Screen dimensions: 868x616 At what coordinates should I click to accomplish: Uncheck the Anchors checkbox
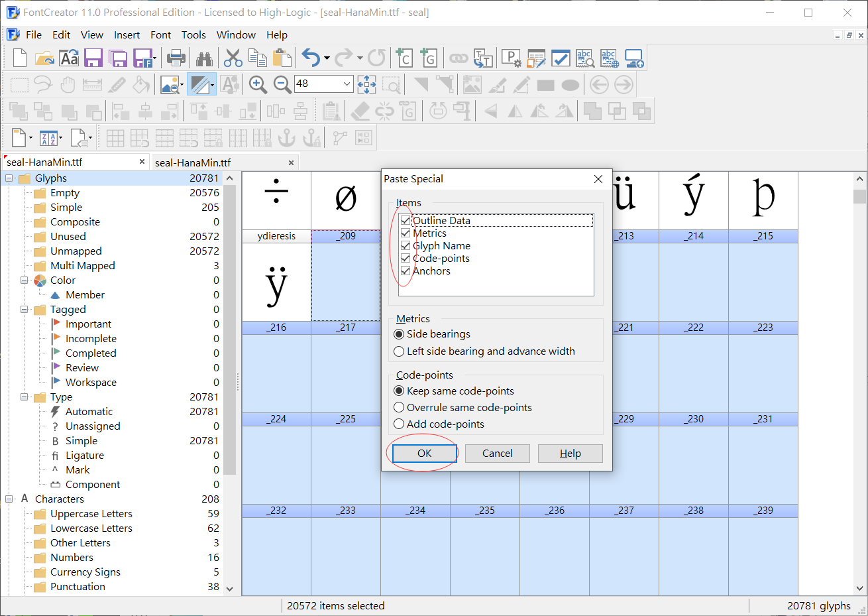tap(406, 271)
